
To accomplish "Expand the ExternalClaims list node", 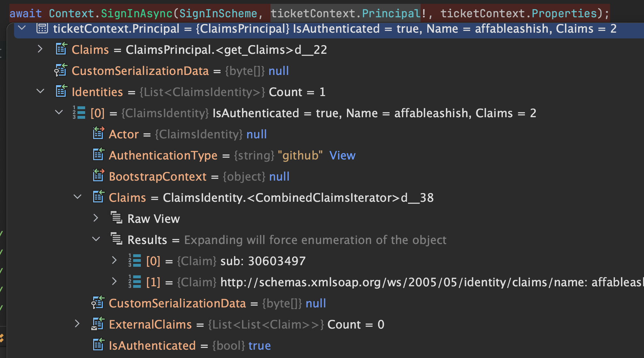I will pyautogui.click(x=77, y=324).
